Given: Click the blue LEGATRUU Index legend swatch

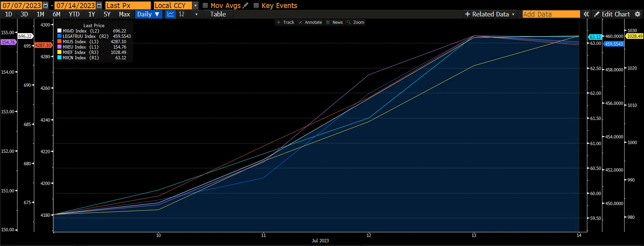Looking at the screenshot, I should 59,36.
